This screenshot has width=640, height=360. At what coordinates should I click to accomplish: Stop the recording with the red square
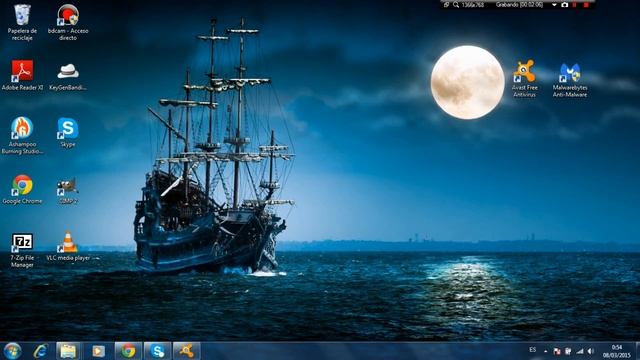tap(586, 5)
